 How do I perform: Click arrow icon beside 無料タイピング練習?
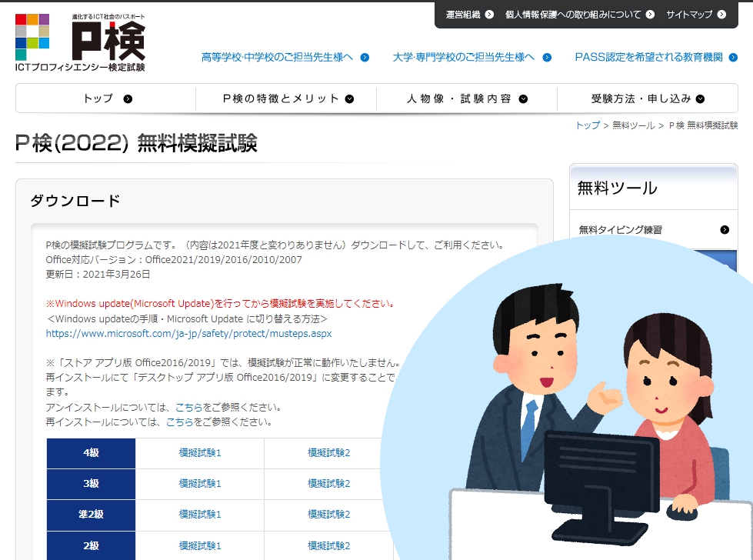(x=724, y=229)
